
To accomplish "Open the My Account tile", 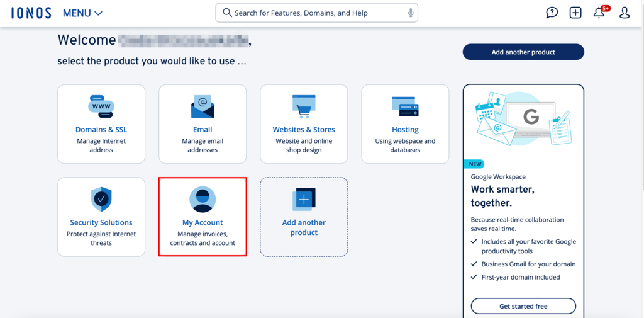I will [x=203, y=217].
